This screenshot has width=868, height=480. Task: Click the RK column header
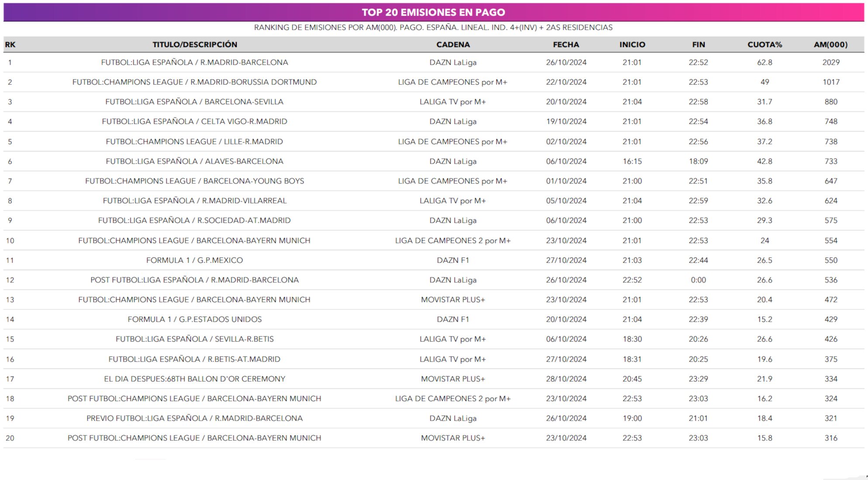pyautogui.click(x=10, y=45)
